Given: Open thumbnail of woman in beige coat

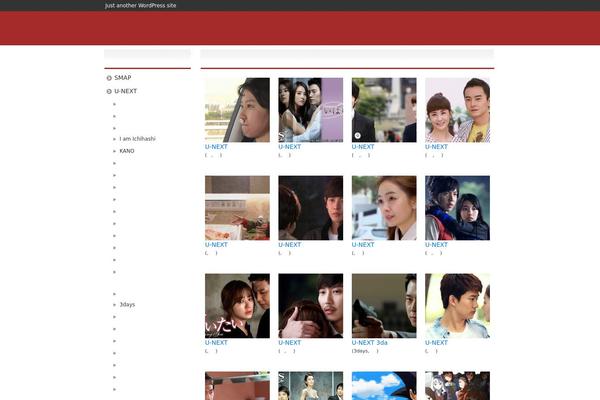Looking at the screenshot, I should pos(384,208).
